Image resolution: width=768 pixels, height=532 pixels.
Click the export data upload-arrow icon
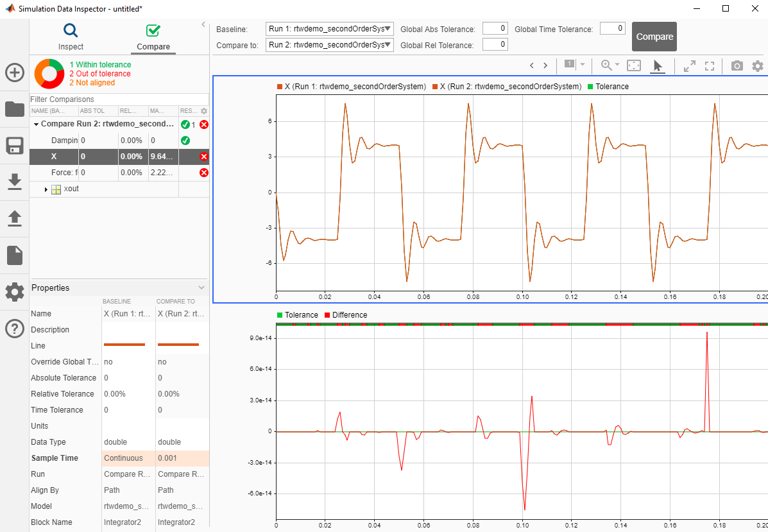(x=15, y=218)
